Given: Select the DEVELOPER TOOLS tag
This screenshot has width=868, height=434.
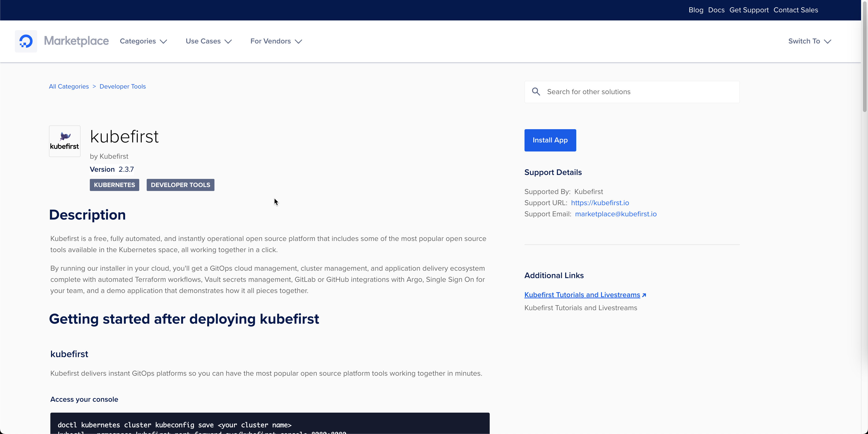Looking at the screenshot, I should (180, 185).
